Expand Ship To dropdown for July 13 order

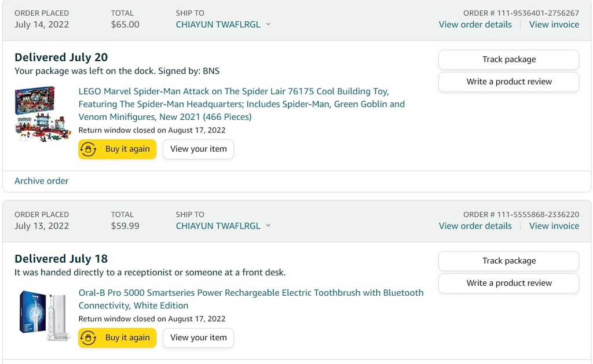[268, 226]
